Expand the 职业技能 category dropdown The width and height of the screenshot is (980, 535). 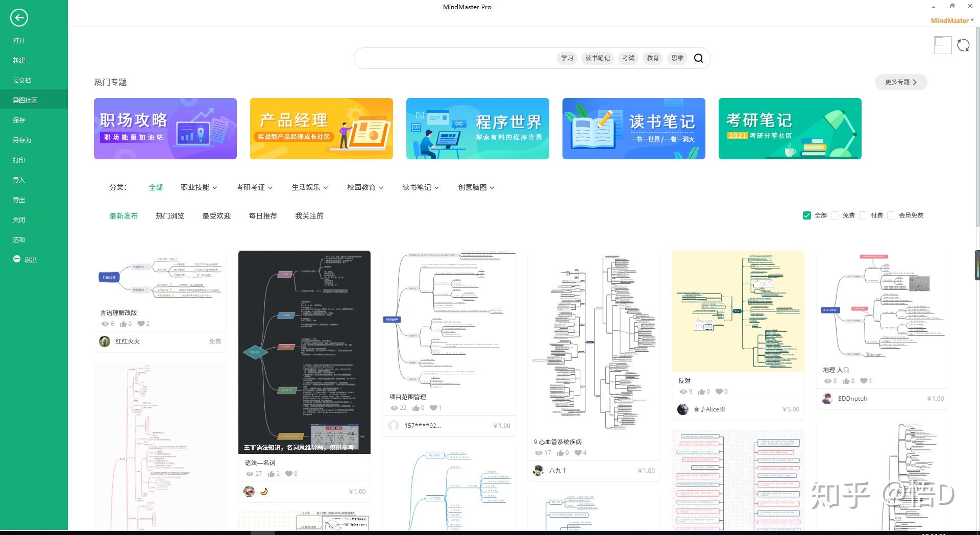(199, 187)
